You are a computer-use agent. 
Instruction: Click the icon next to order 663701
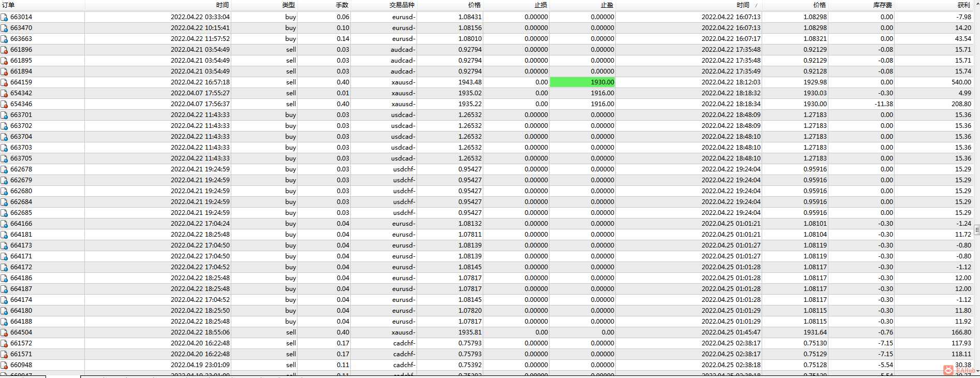4,115
